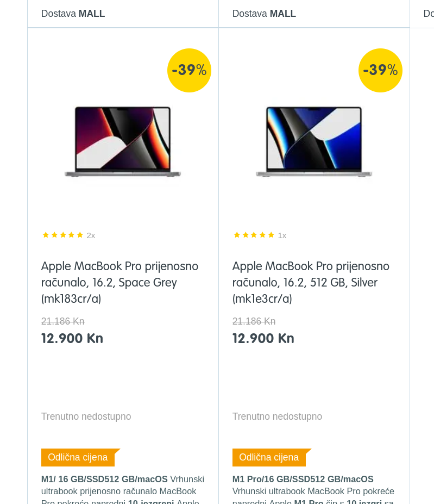
Task: Click Dostava MALL header above Silver MacBook
Action: (264, 14)
